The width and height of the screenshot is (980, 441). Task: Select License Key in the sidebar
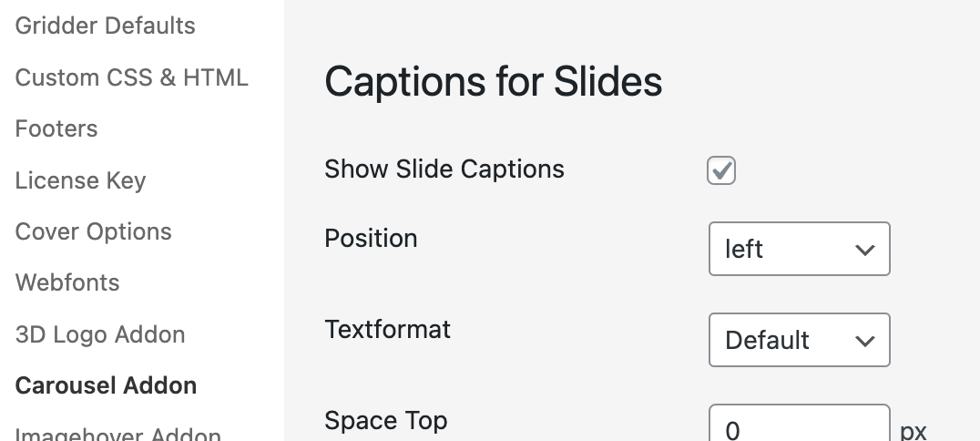(80, 180)
